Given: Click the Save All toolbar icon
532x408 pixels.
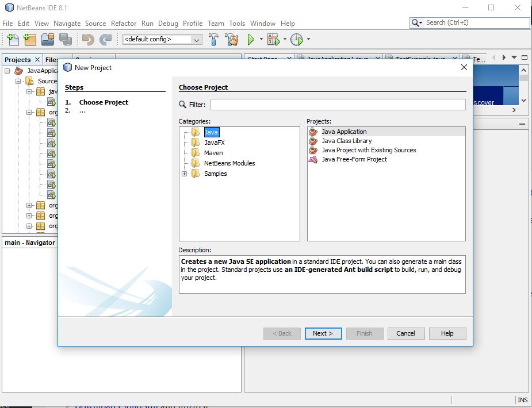Looking at the screenshot, I should [66, 39].
